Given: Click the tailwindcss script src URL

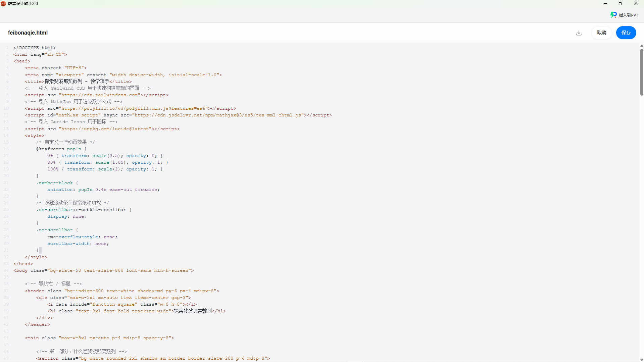Looking at the screenshot, I should [x=100, y=95].
